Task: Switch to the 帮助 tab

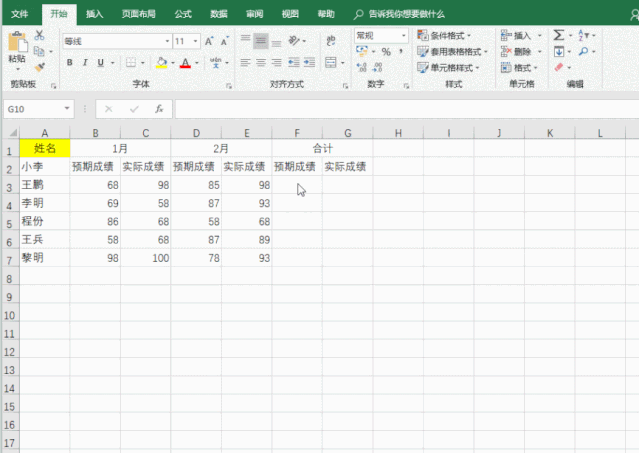Action: (x=326, y=14)
